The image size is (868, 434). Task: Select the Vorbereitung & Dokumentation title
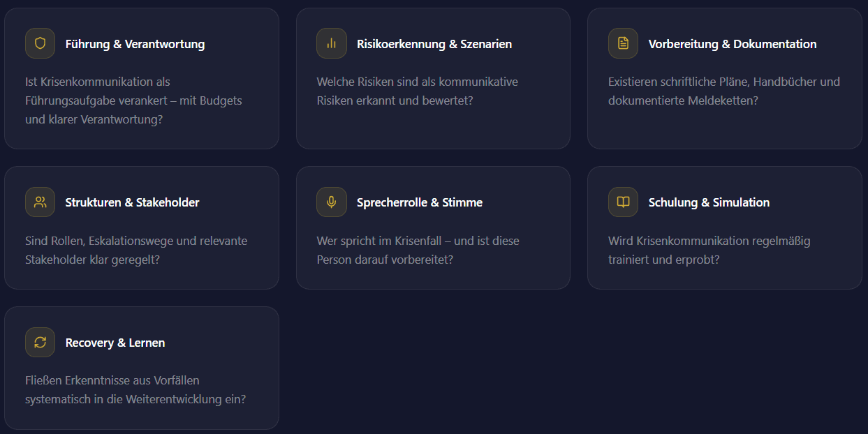pyautogui.click(x=733, y=44)
